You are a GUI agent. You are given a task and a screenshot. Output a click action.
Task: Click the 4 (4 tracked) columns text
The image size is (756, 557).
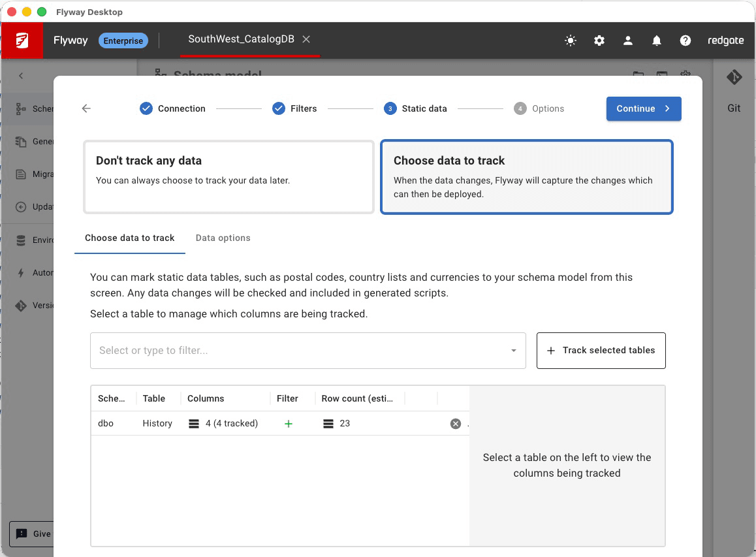click(232, 423)
